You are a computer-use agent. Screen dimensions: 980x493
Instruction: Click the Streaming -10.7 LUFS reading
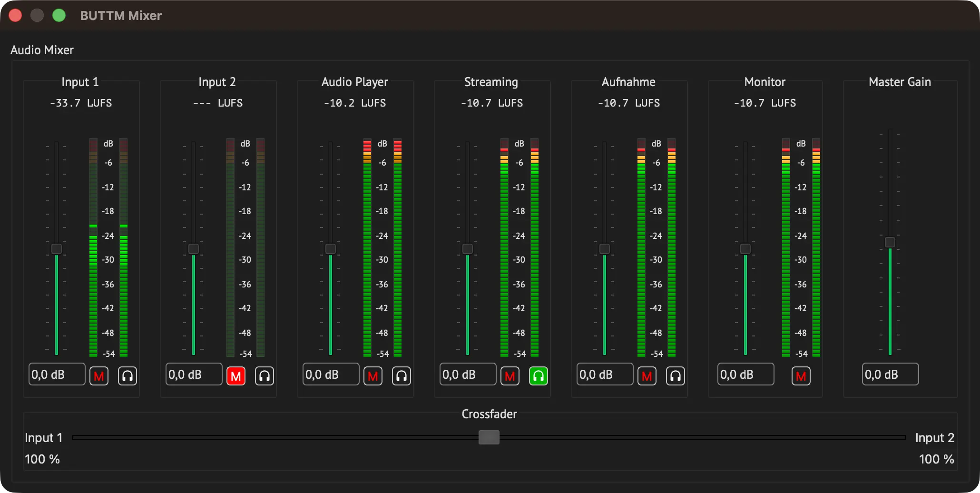(492, 103)
